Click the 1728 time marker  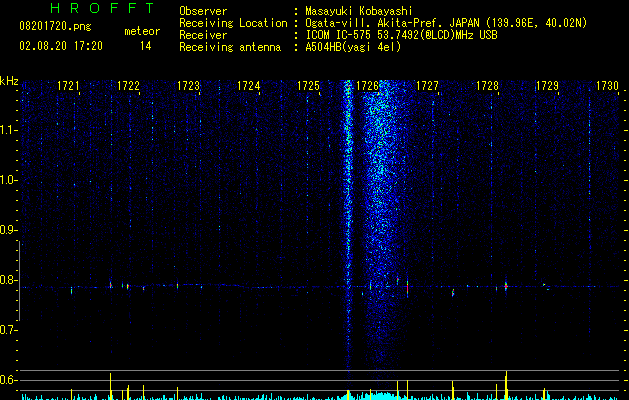click(x=487, y=86)
